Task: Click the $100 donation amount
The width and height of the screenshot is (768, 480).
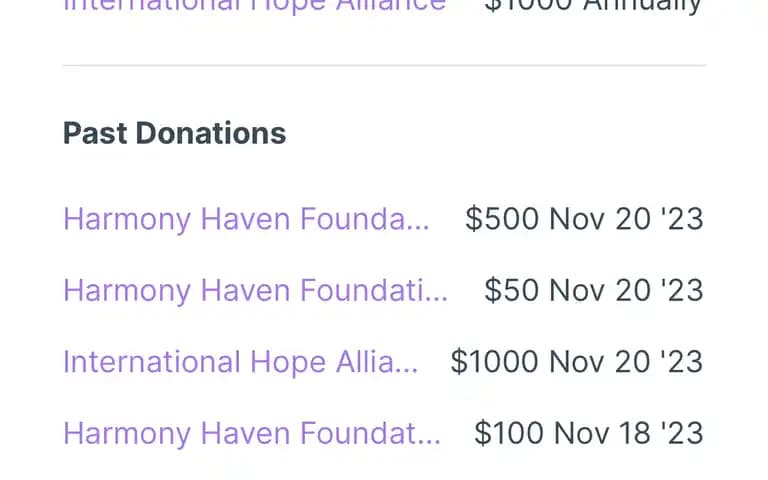Action: [x=509, y=433]
